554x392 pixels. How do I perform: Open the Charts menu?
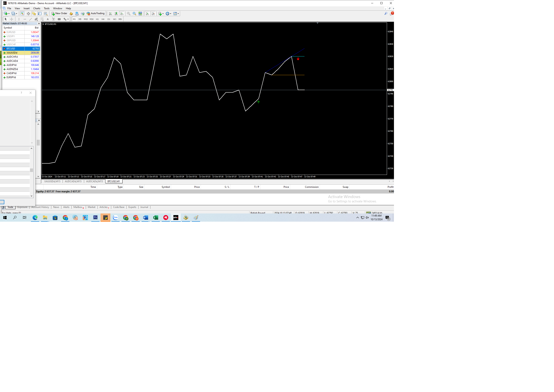(x=37, y=8)
